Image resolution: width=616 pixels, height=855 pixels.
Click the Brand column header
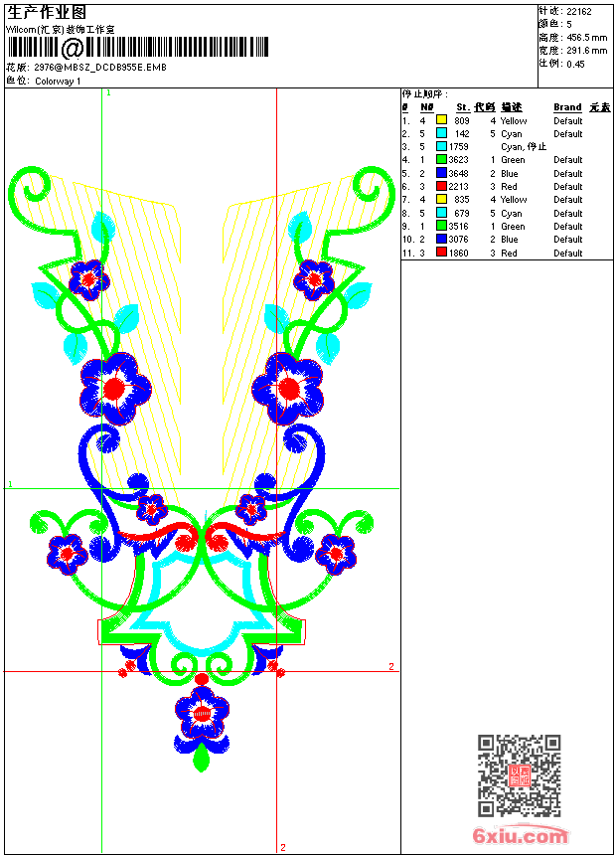[567, 107]
